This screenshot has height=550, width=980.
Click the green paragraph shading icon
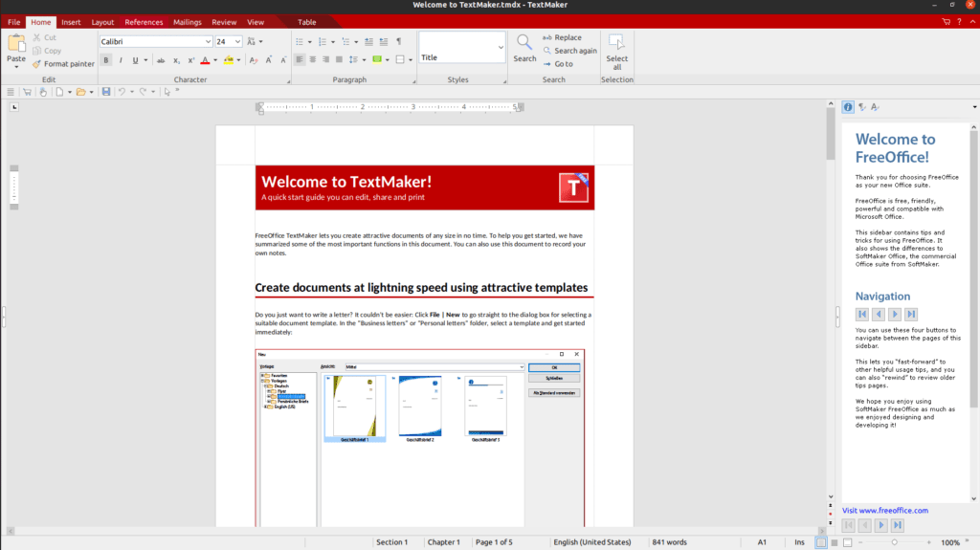click(377, 60)
